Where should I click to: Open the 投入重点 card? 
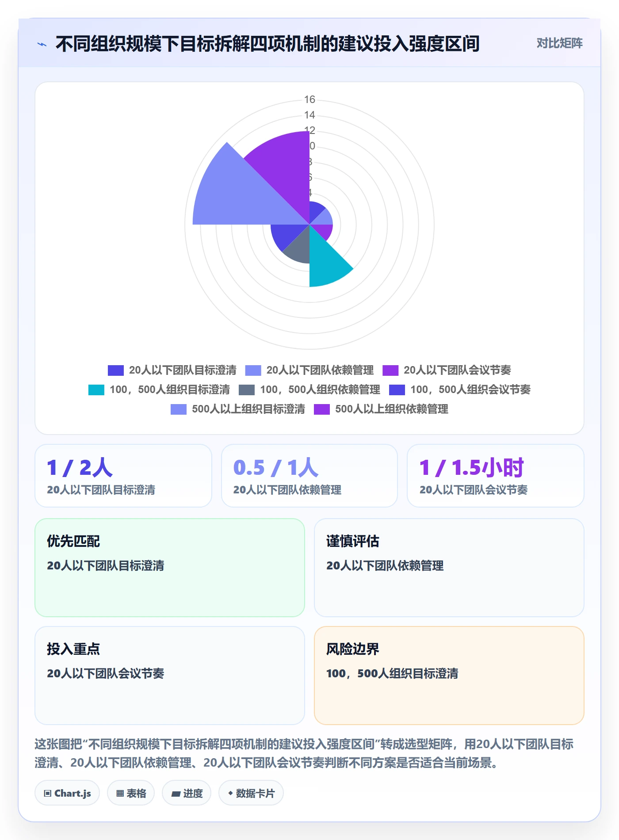pyautogui.click(x=170, y=676)
